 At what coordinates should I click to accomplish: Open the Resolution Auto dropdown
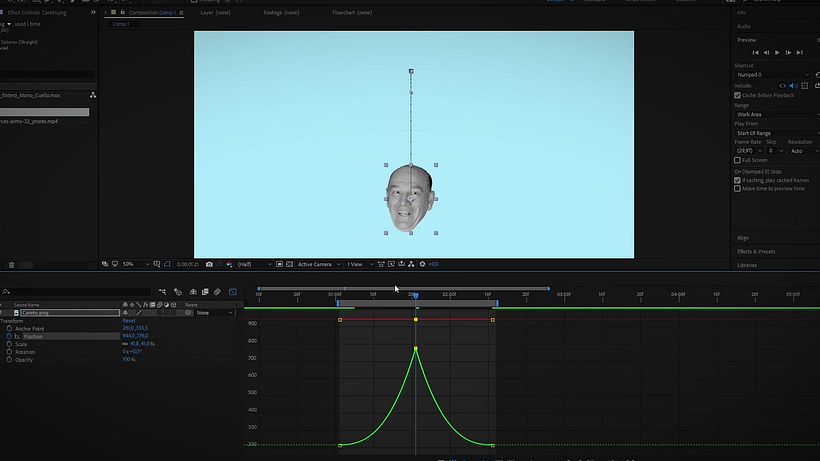coord(804,151)
